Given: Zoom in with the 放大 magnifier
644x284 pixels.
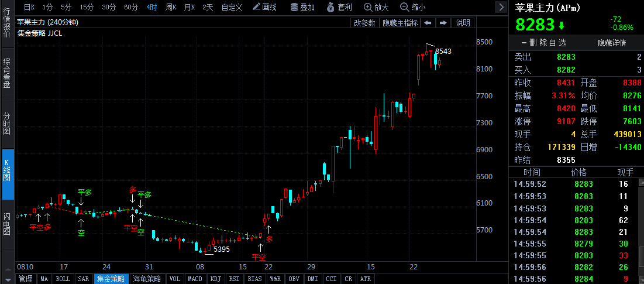Looking at the screenshot, I should pyautogui.click(x=376, y=7).
